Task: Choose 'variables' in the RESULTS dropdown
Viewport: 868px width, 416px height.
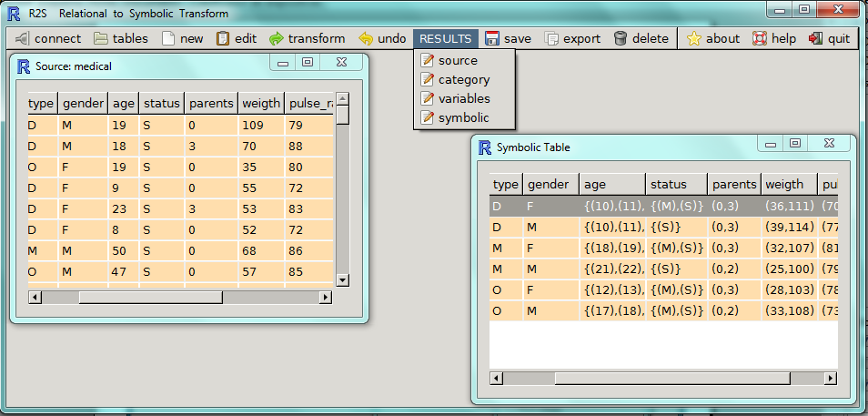Action: pos(463,98)
